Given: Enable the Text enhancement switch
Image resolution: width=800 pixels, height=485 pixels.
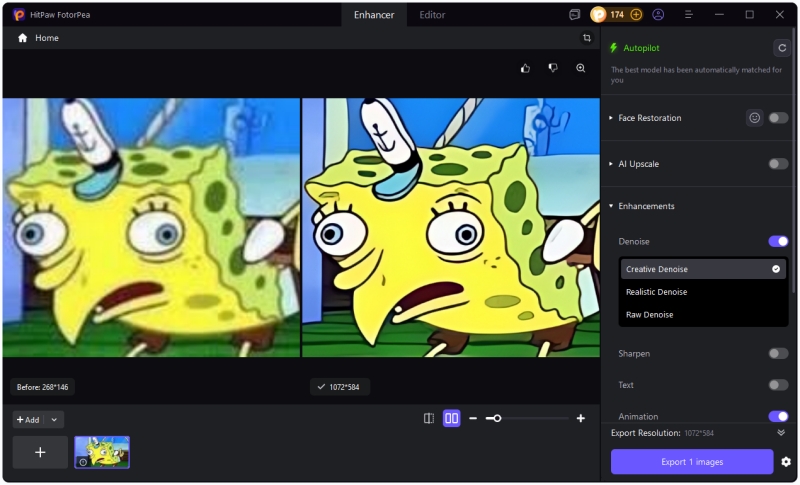Looking at the screenshot, I should 779,385.
